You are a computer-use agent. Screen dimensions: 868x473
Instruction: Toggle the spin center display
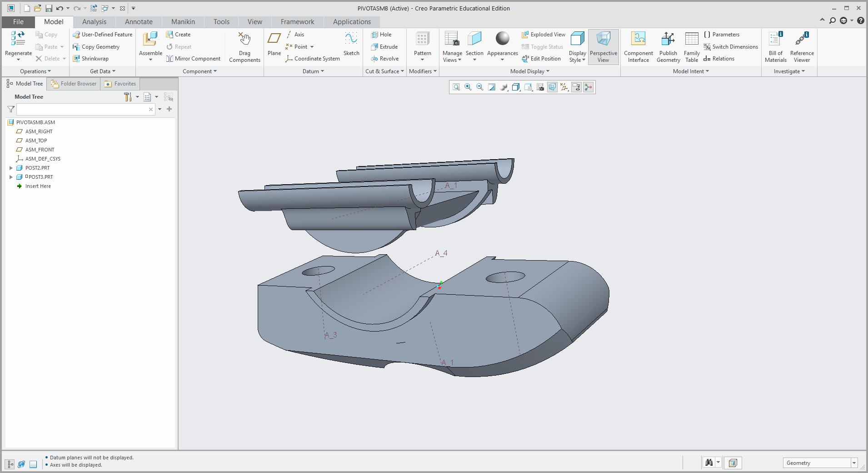(588, 87)
